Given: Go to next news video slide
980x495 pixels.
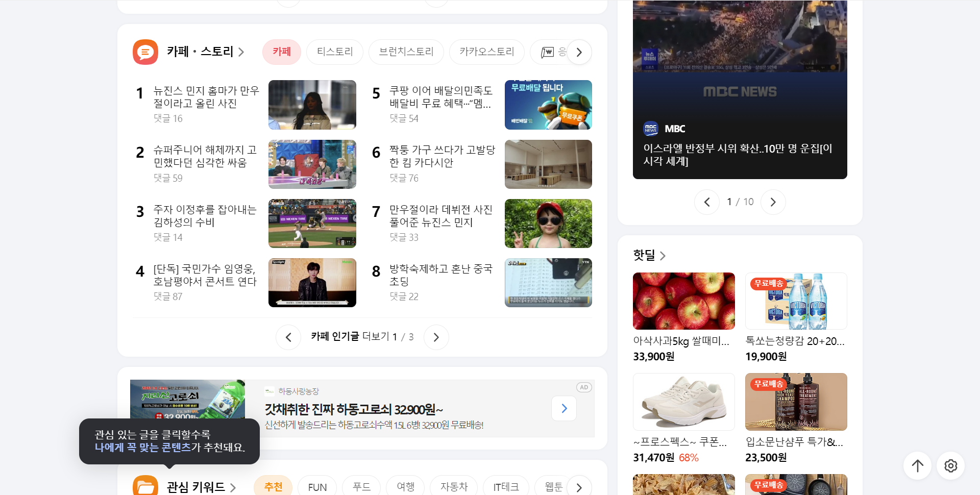Looking at the screenshot, I should pos(773,202).
